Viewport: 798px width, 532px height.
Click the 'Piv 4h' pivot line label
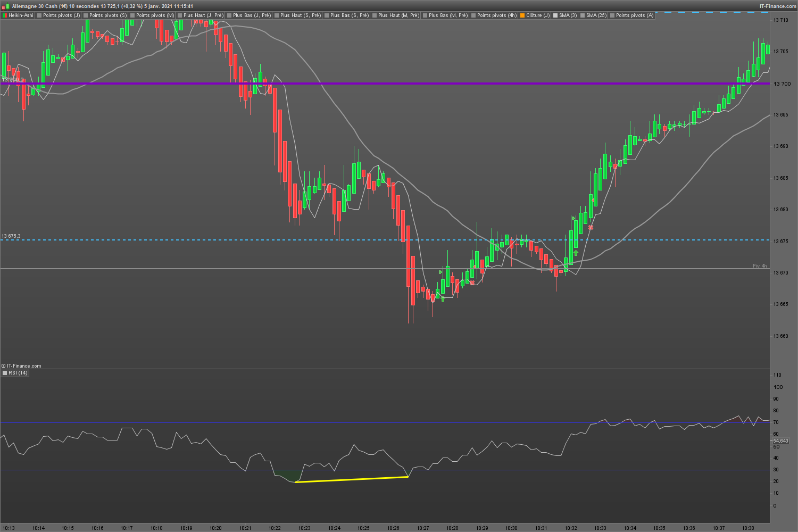pos(760,265)
